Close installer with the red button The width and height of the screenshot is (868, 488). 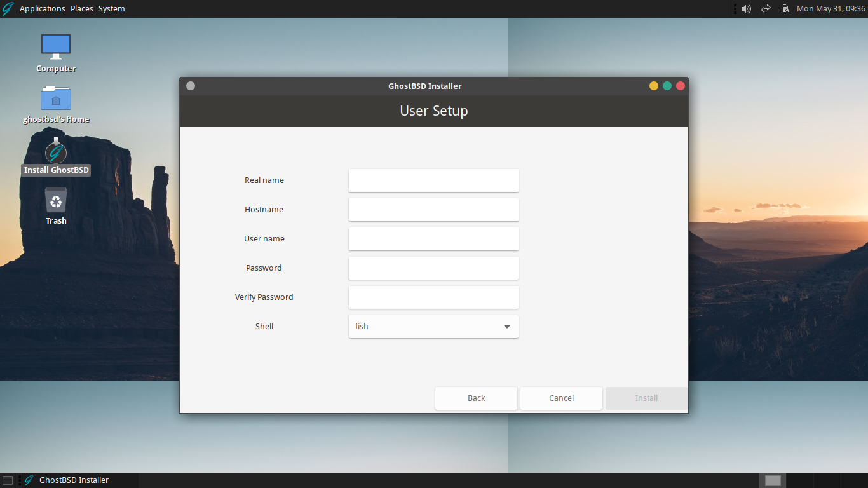coord(681,86)
